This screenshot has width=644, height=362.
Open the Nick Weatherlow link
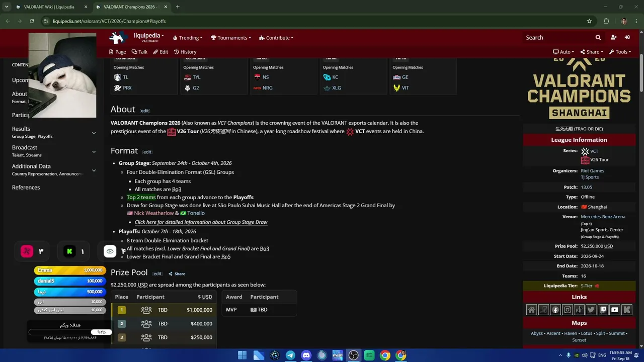[x=153, y=213]
